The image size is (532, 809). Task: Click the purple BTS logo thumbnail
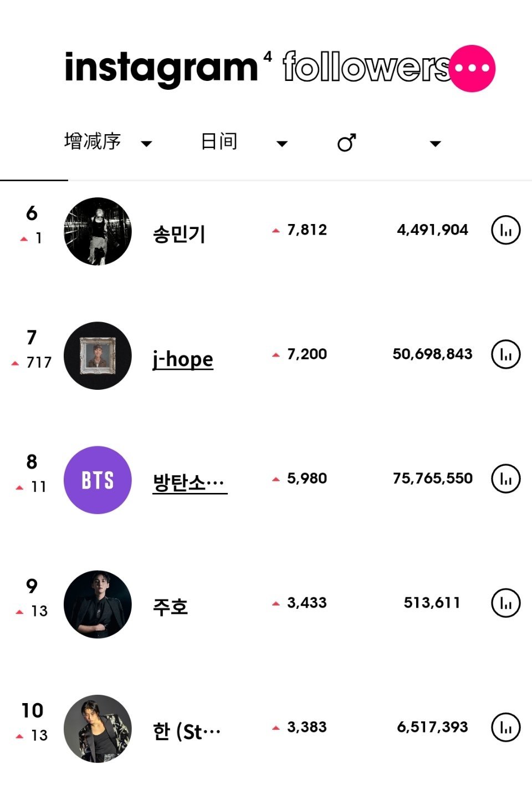pyautogui.click(x=98, y=480)
